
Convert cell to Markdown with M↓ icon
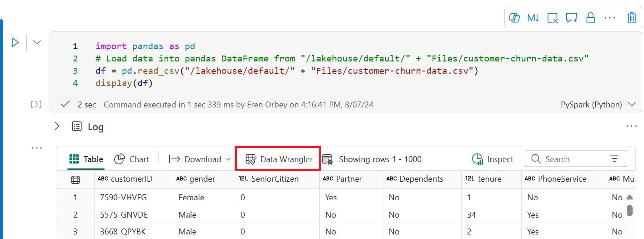coord(533,18)
